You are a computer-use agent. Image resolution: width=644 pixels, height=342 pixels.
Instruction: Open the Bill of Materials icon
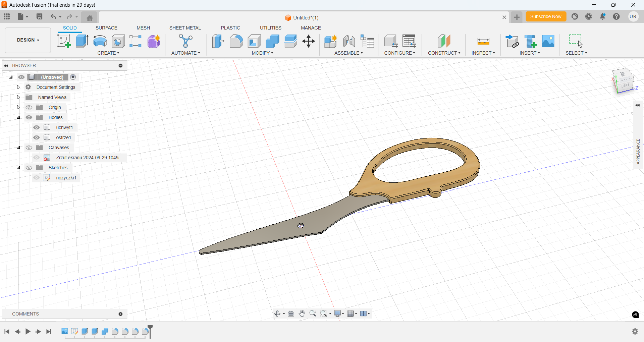[367, 41]
